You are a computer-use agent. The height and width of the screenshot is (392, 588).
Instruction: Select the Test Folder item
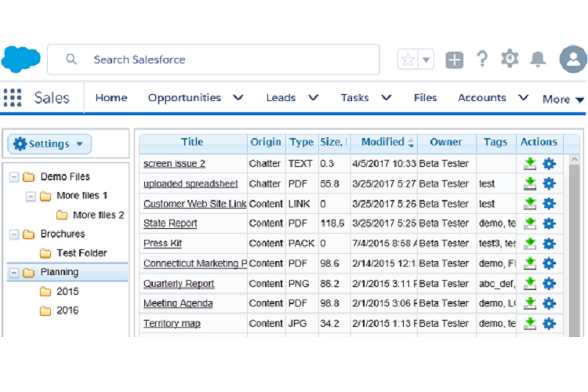point(82,253)
